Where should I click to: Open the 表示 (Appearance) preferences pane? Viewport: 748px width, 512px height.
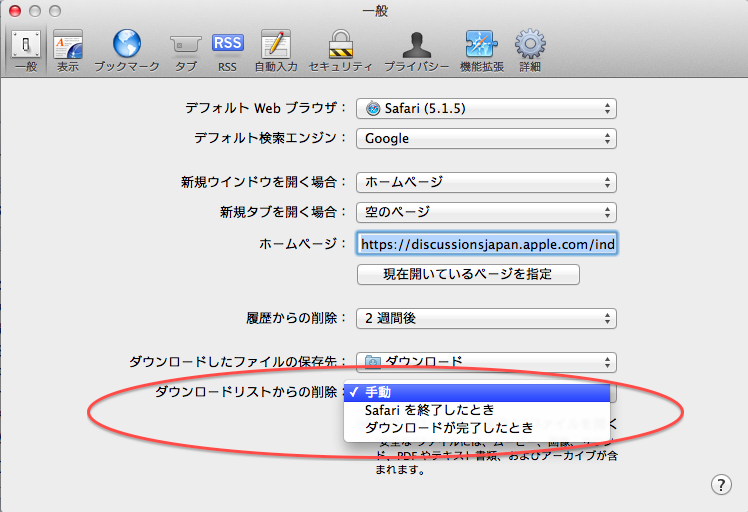(x=68, y=50)
